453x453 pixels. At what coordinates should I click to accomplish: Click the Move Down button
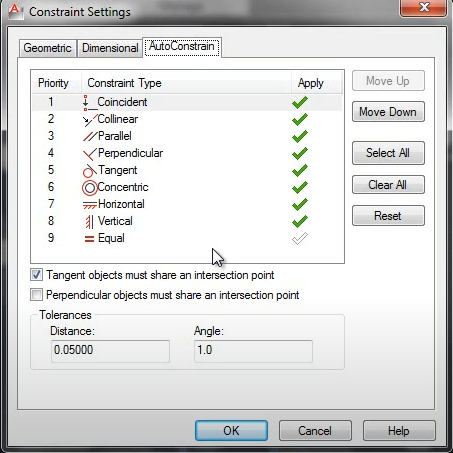pyautogui.click(x=388, y=112)
